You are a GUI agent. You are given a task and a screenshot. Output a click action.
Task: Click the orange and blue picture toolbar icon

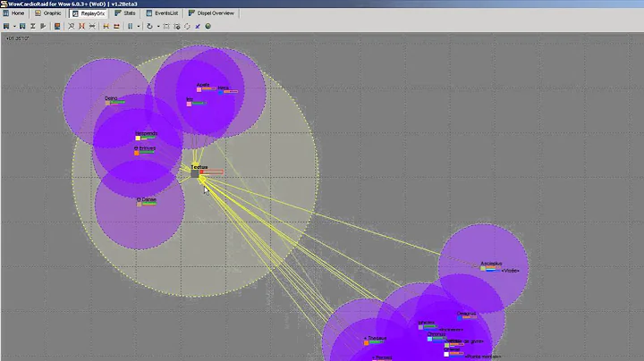coord(57,26)
